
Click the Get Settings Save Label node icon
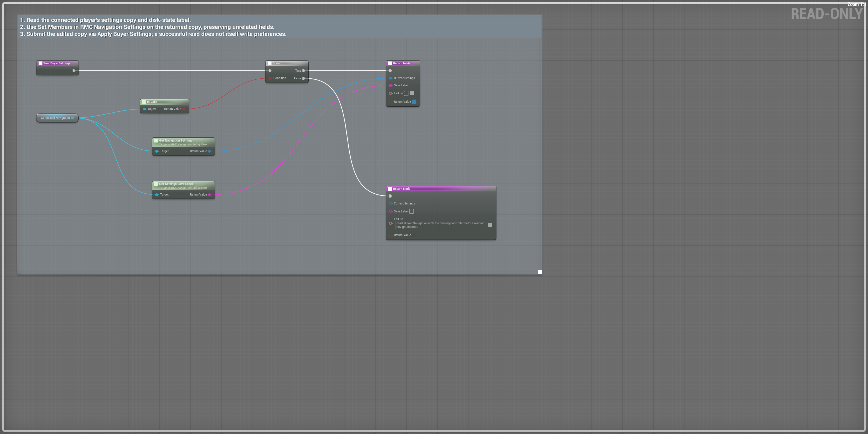pos(156,184)
